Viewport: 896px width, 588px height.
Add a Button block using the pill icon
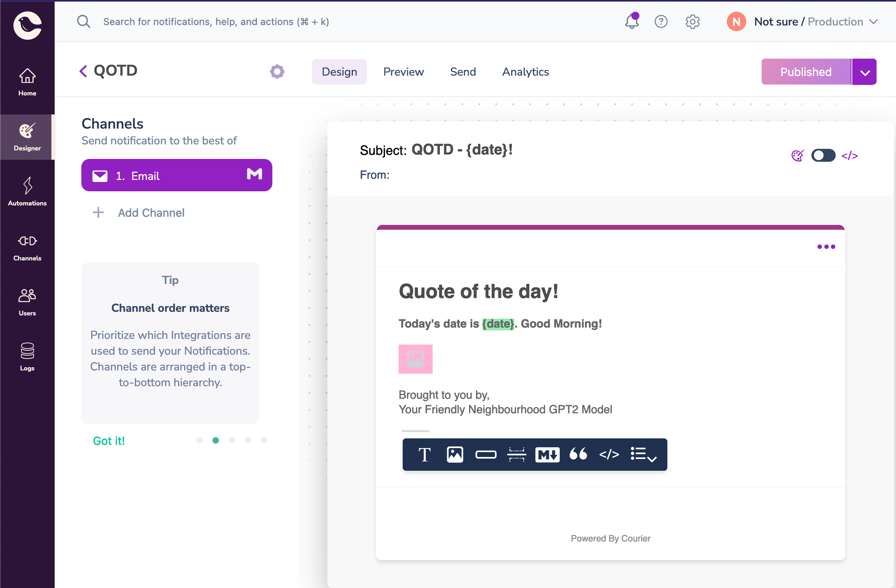(x=486, y=454)
